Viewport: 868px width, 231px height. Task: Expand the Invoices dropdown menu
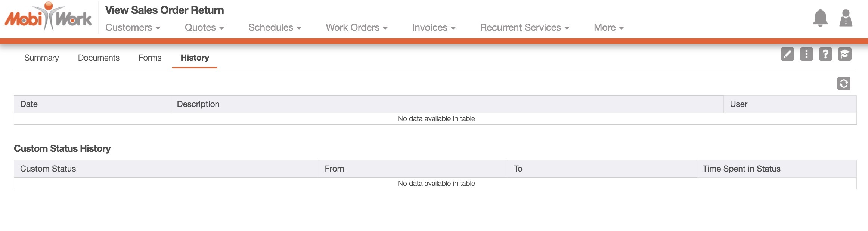coord(434,28)
